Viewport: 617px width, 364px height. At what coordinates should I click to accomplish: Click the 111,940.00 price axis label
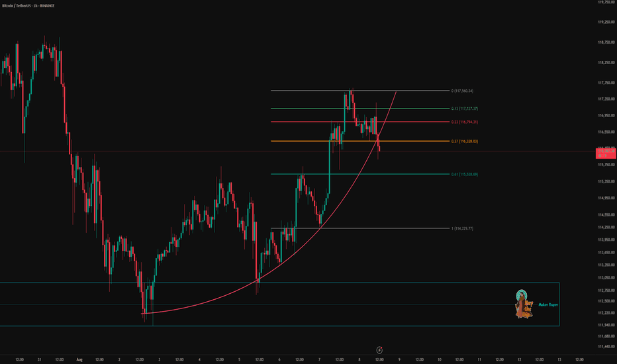pos(606,325)
